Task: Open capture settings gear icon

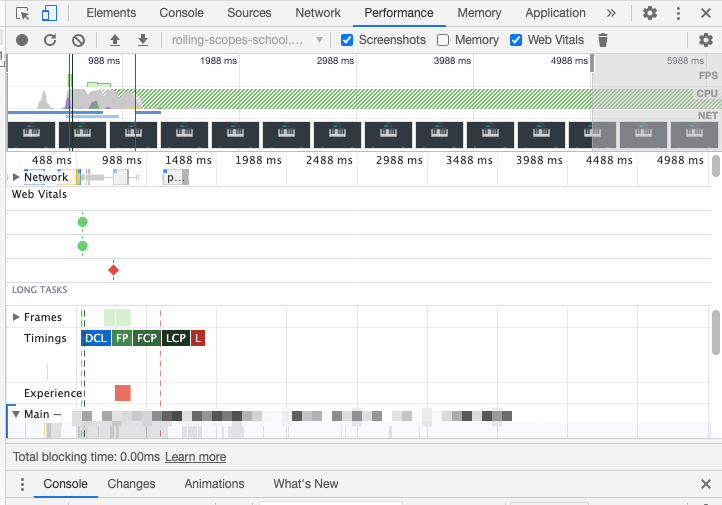Action: (x=706, y=40)
